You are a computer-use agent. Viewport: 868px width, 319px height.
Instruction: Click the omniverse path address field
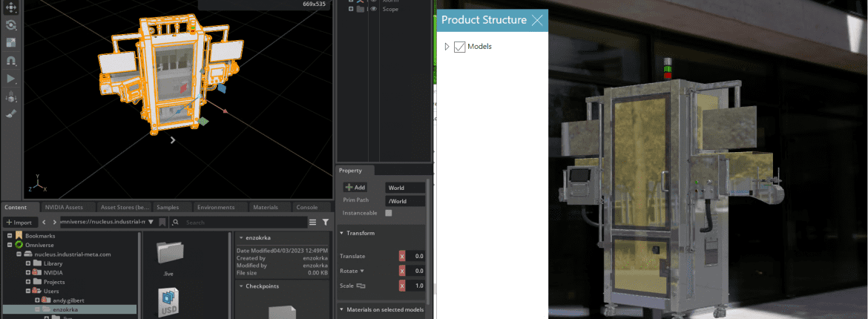pyautogui.click(x=104, y=222)
